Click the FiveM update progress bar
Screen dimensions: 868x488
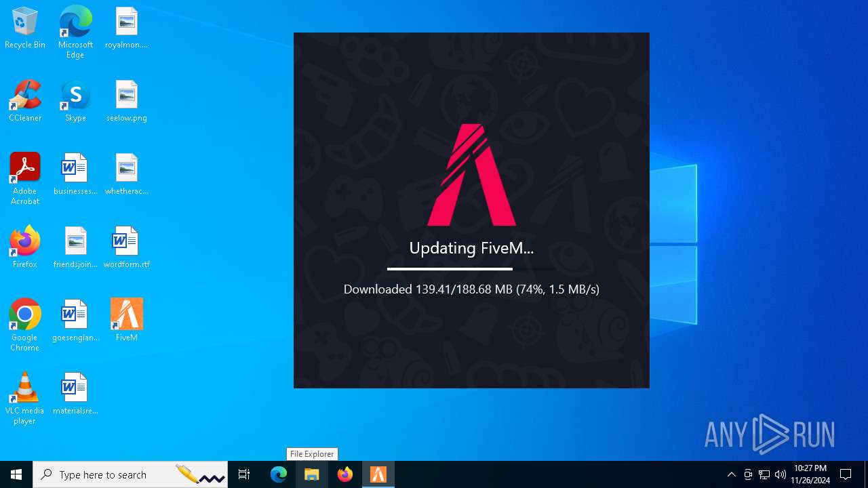tap(471, 269)
